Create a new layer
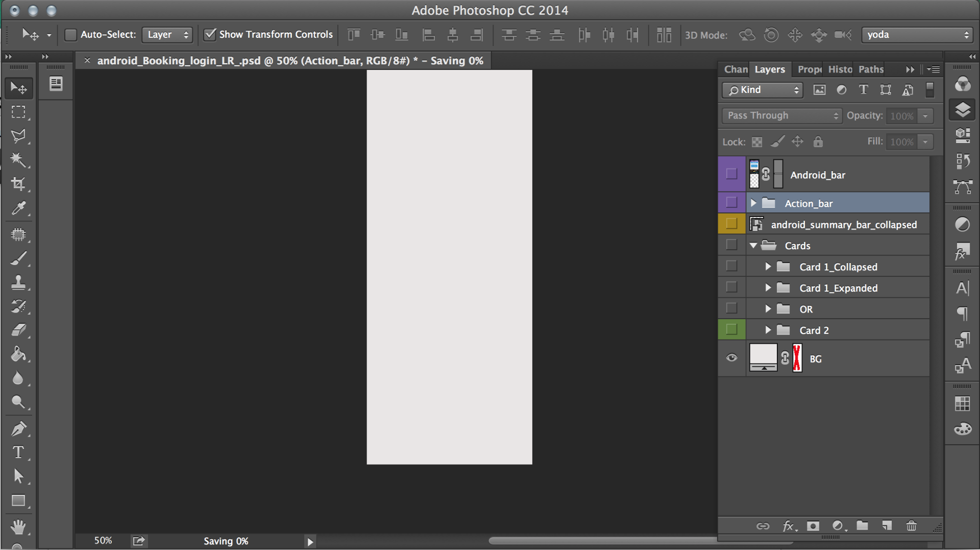The height and width of the screenshot is (550, 980). pos(887,525)
